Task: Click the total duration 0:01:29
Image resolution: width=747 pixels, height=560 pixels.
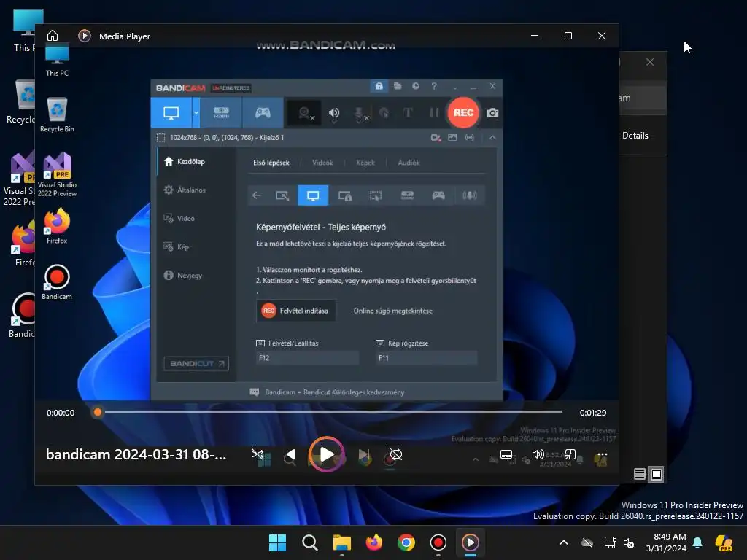Action: pyautogui.click(x=592, y=413)
